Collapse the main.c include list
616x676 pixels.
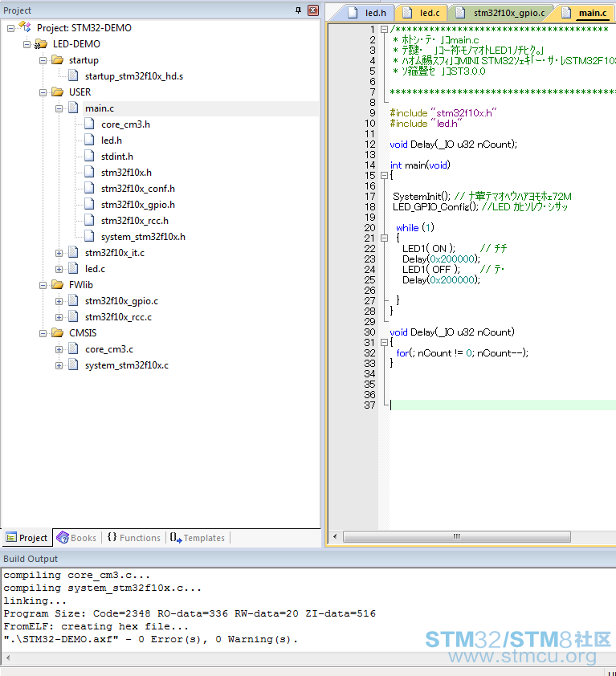[59, 108]
